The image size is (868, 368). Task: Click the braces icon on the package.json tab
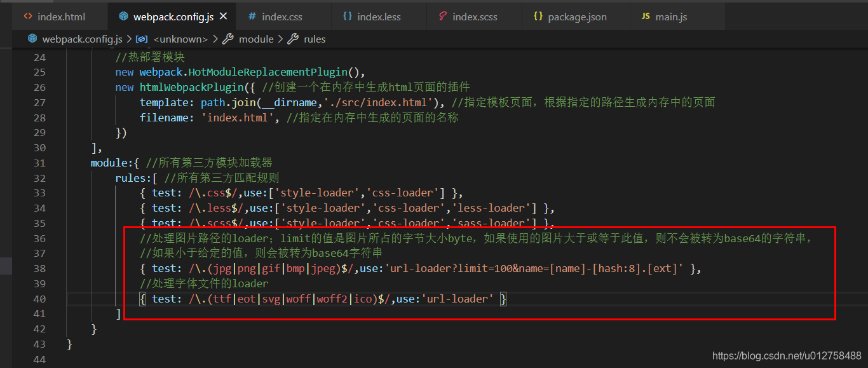[x=536, y=16]
